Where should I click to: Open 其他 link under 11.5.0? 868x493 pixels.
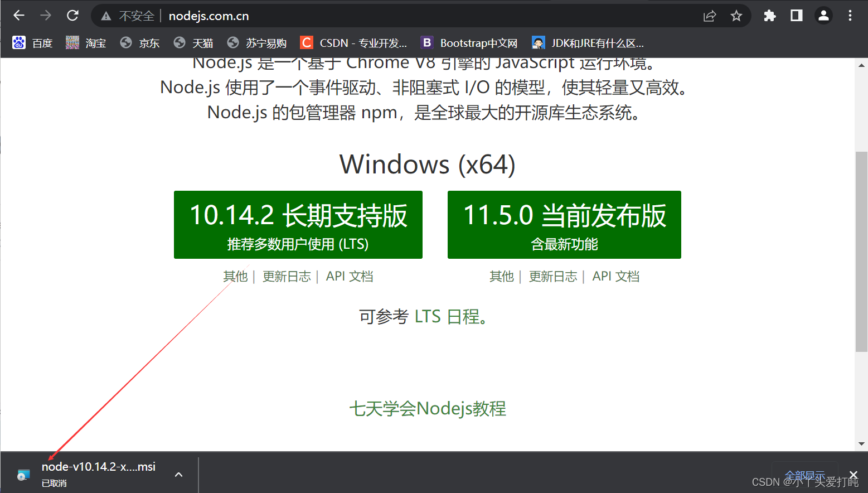point(502,277)
